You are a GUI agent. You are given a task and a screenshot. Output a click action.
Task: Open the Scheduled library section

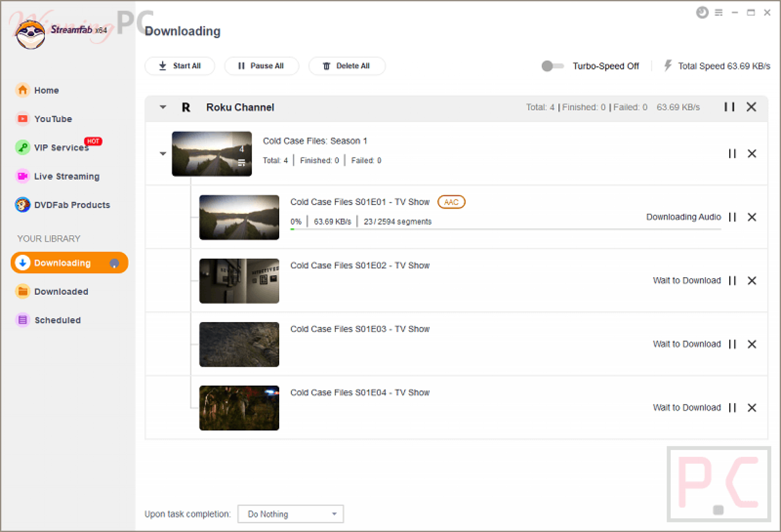[48, 320]
